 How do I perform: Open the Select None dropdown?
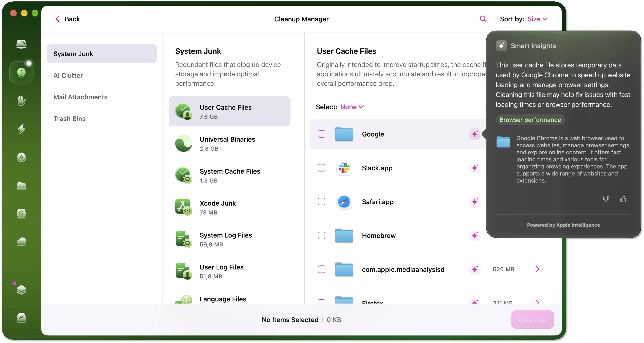tap(352, 107)
